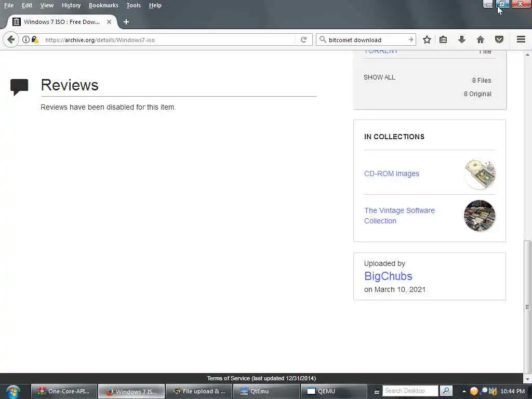Open the History menu

coord(71,5)
